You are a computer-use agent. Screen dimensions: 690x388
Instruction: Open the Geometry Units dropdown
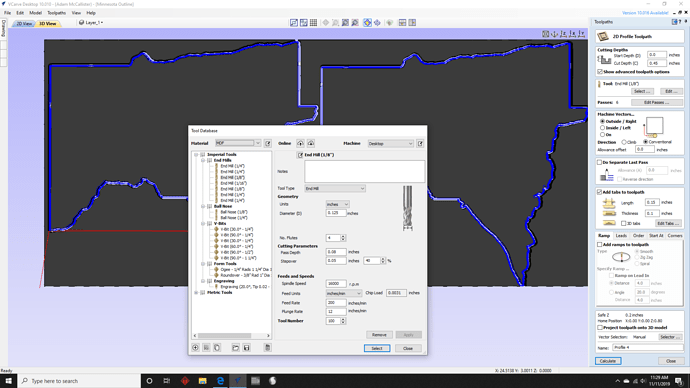338,204
